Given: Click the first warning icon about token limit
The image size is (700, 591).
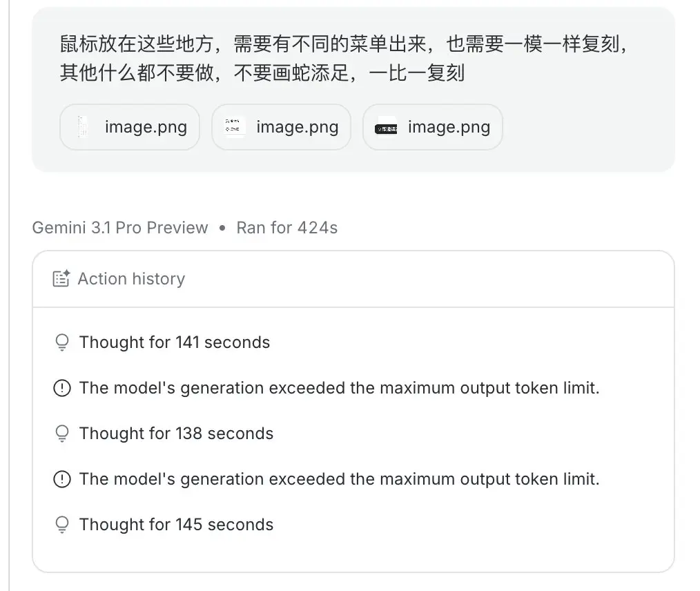Looking at the screenshot, I should point(62,387).
